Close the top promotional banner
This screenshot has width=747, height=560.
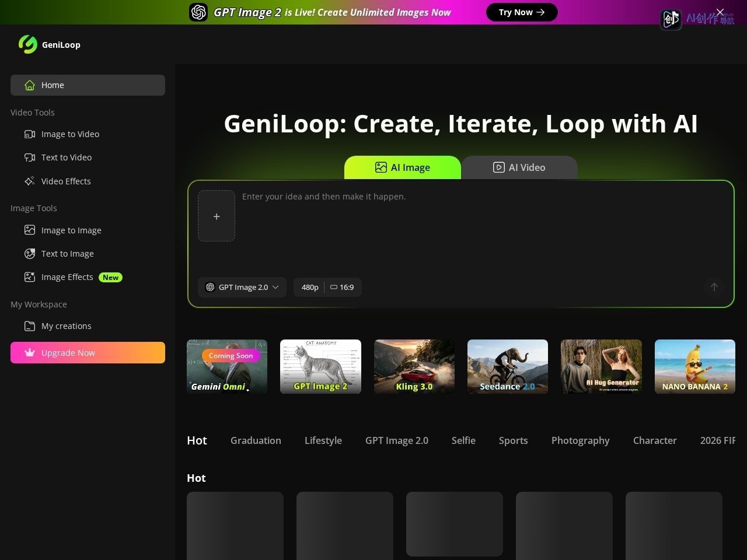click(x=720, y=12)
